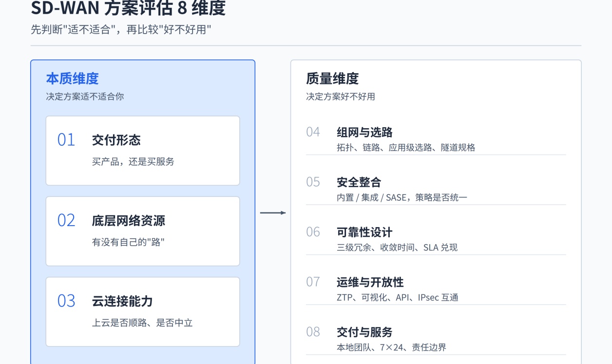This screenshot has height=364, width=612.
Task: Click the subtitle beginning 先判断"适不适合"
Action: [120, 29]
